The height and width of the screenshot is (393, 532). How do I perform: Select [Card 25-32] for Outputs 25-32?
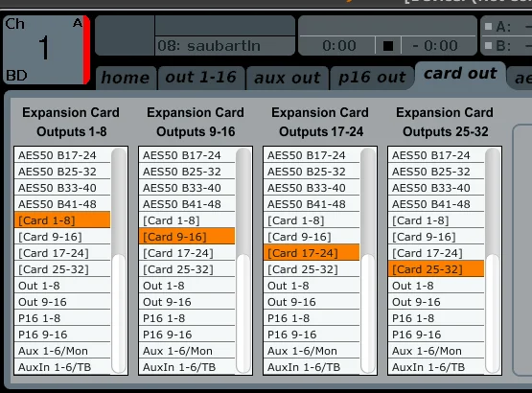436,269
